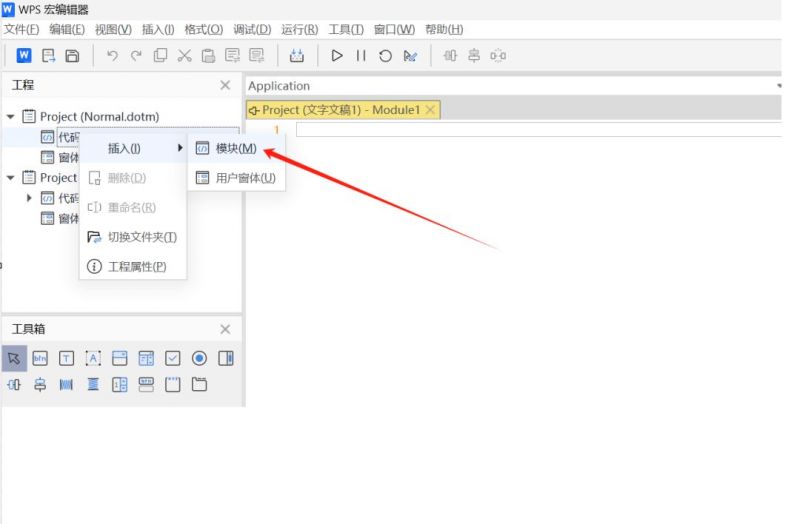Select the checkbox control in toolbox
800x524 pixels.
pos(172,358)
